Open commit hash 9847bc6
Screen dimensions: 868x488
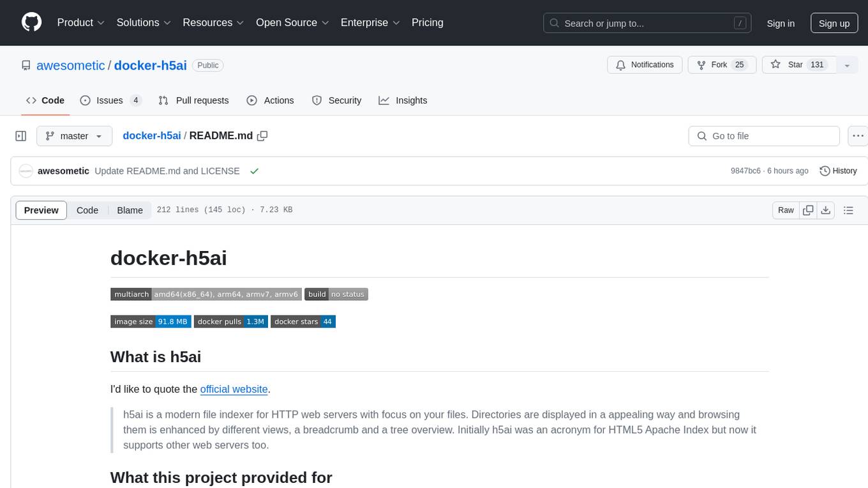tap(745, 171)
